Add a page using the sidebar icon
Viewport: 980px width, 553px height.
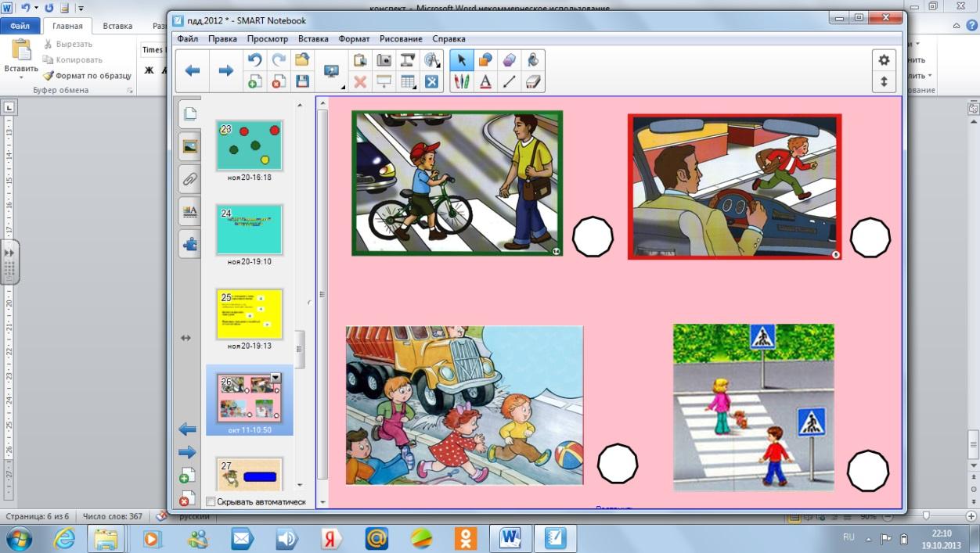click(186, 475)
